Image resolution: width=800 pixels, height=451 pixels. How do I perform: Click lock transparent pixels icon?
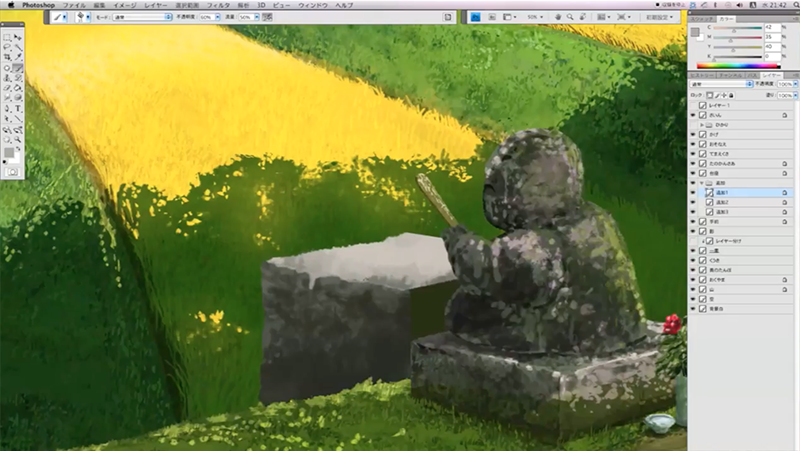pos(710,95)
